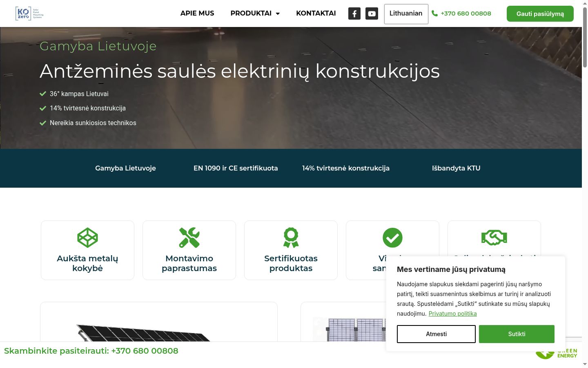Click the checkmark beside 36° kampas Lietuvai

pos(42,94)
